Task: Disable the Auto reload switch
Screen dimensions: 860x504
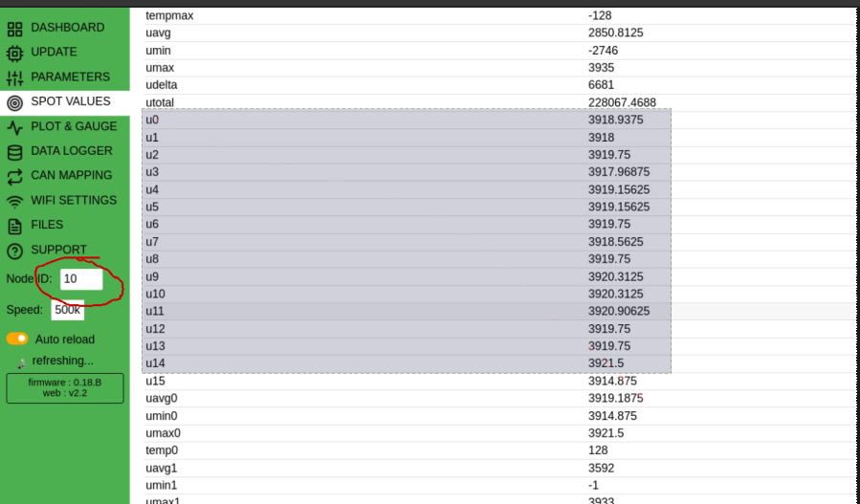Action: [17, 340]
